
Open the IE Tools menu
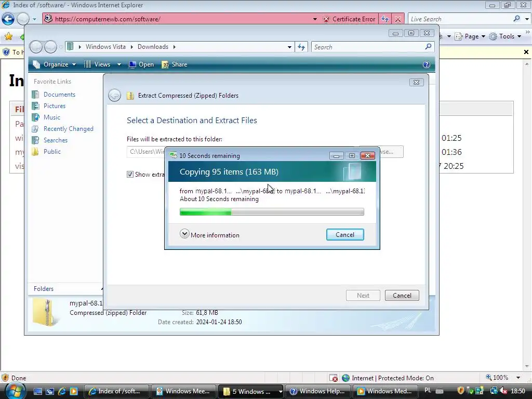point(505,36)
